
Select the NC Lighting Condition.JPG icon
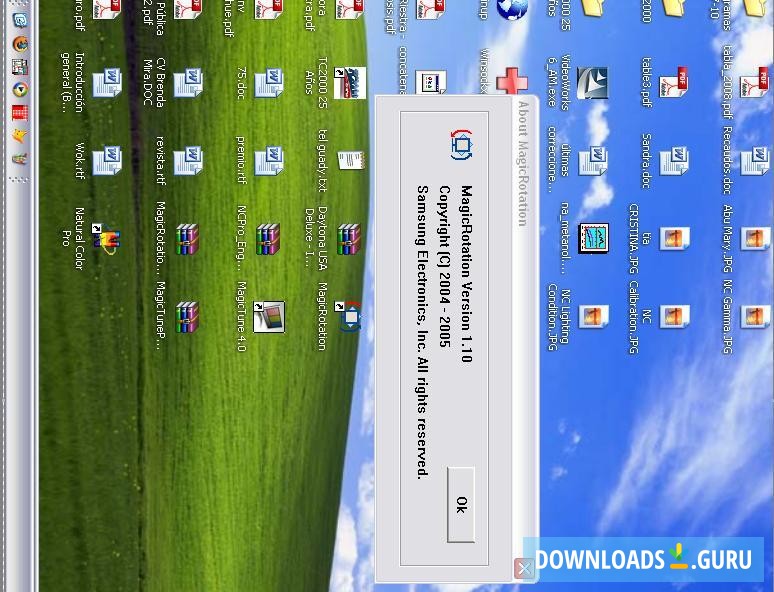tap(593, 316)
